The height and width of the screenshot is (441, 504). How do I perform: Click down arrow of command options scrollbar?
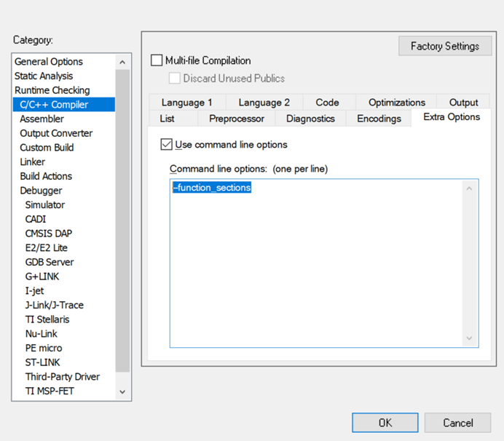click(x=469, y=338)
